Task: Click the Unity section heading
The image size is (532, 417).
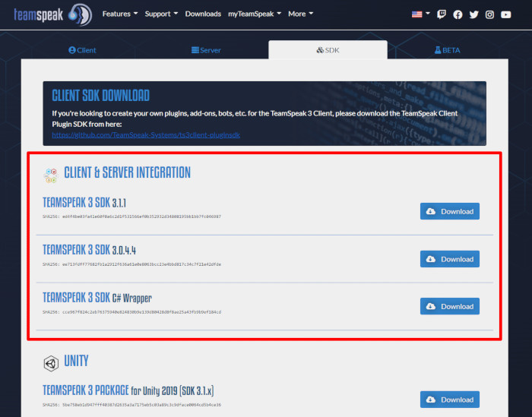Action: click(76, 361)
